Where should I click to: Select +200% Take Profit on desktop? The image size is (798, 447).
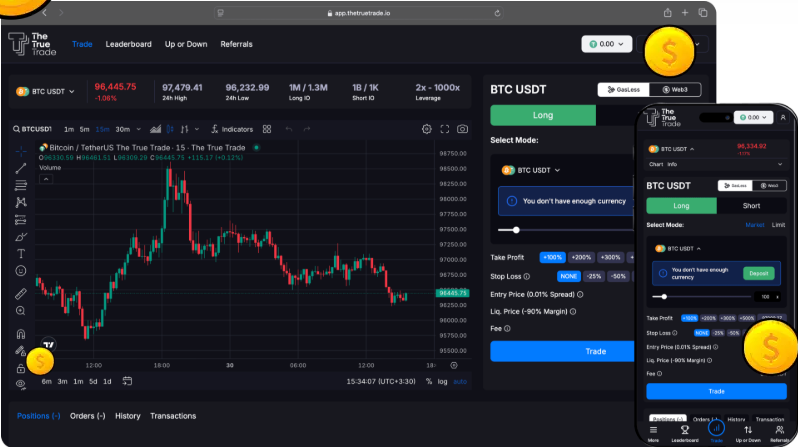tap(581, 258)
